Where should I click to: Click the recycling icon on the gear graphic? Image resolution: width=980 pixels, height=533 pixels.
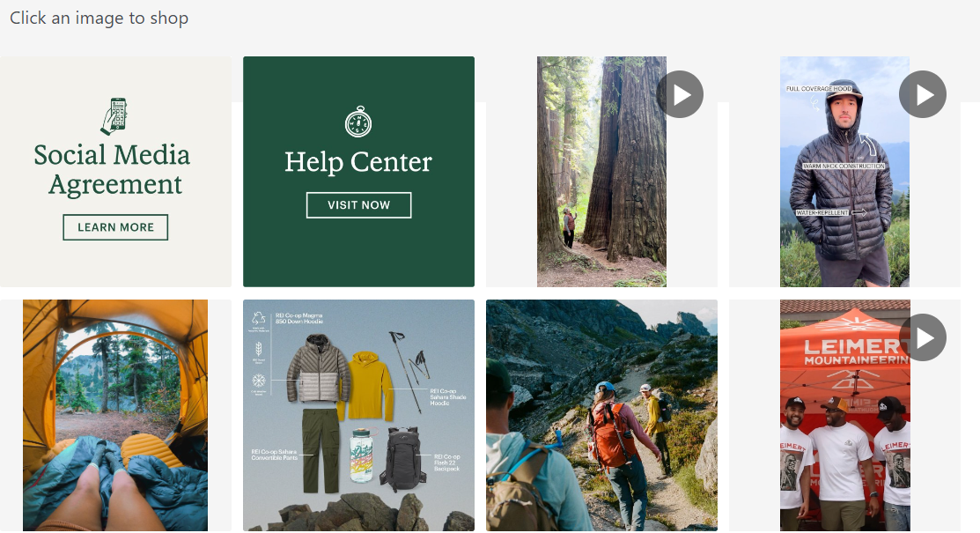click(259, 318)
